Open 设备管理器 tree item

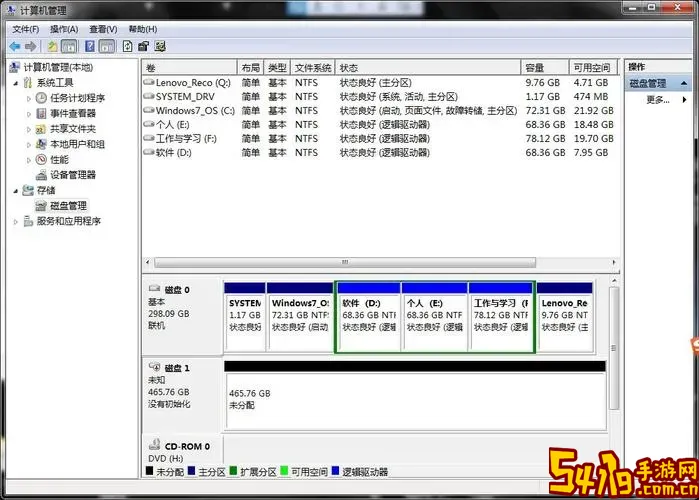[73, 175]
